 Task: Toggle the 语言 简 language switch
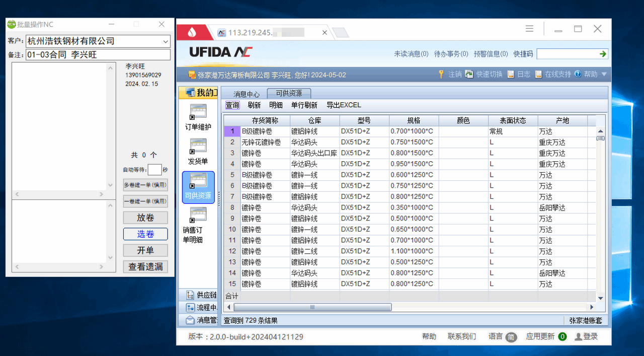tap(511, 337)
